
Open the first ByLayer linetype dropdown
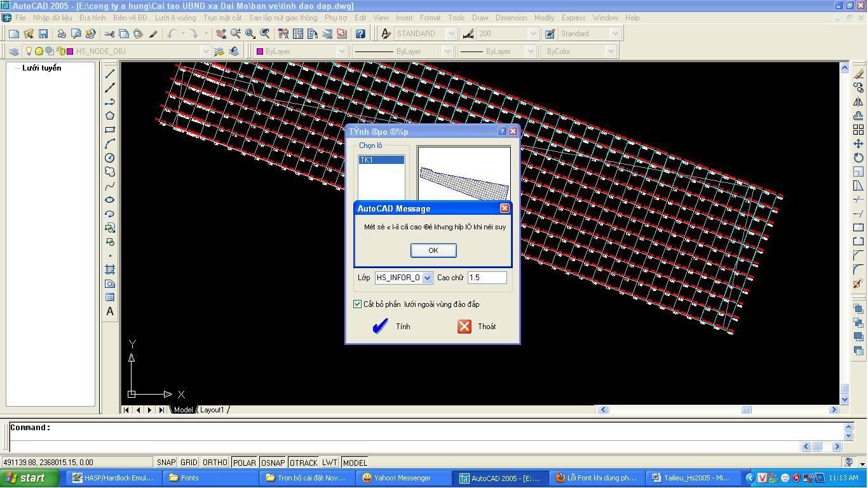click(447, 51)
